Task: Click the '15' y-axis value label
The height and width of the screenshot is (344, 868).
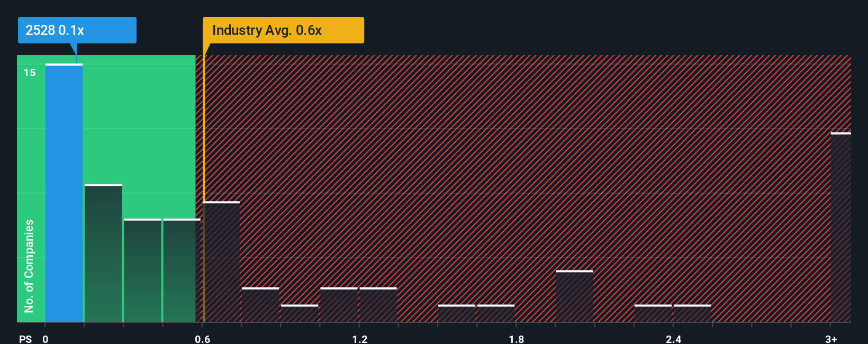Action: (30, 73)
